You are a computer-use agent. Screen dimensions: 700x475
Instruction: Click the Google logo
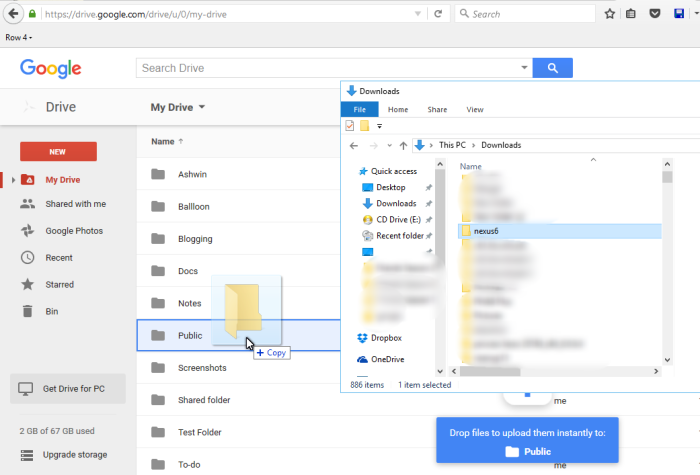point(50,68)
